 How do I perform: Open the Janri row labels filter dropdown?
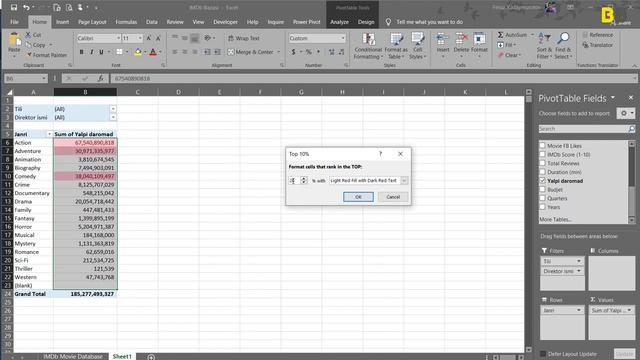pos(49,134)
